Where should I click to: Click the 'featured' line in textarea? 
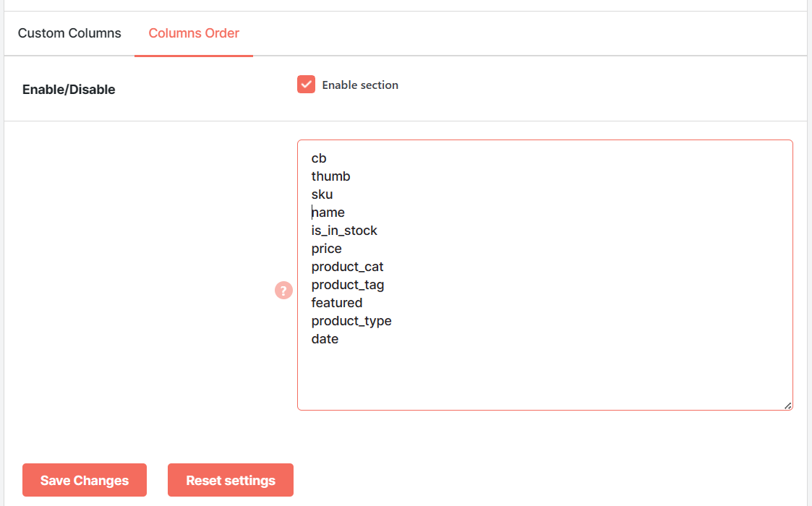tap(337, 302)
